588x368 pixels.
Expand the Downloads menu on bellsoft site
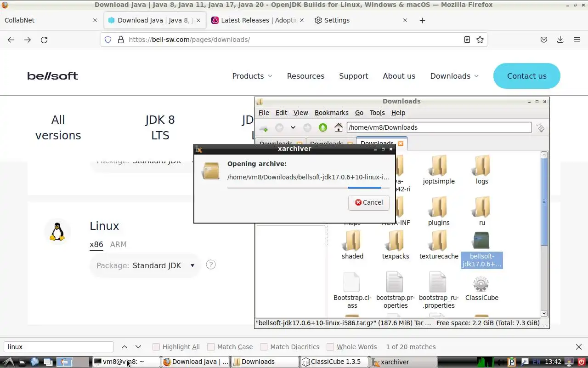pos(454,76)
